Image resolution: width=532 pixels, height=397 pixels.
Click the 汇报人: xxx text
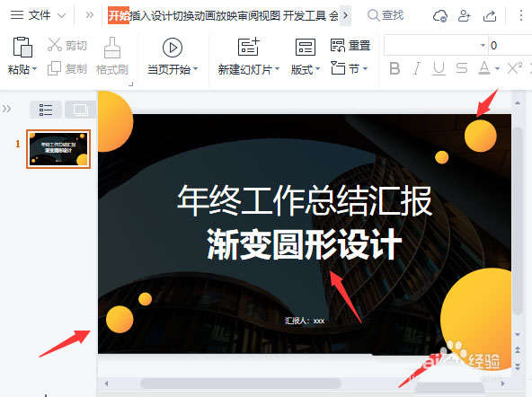pos(305,321)
